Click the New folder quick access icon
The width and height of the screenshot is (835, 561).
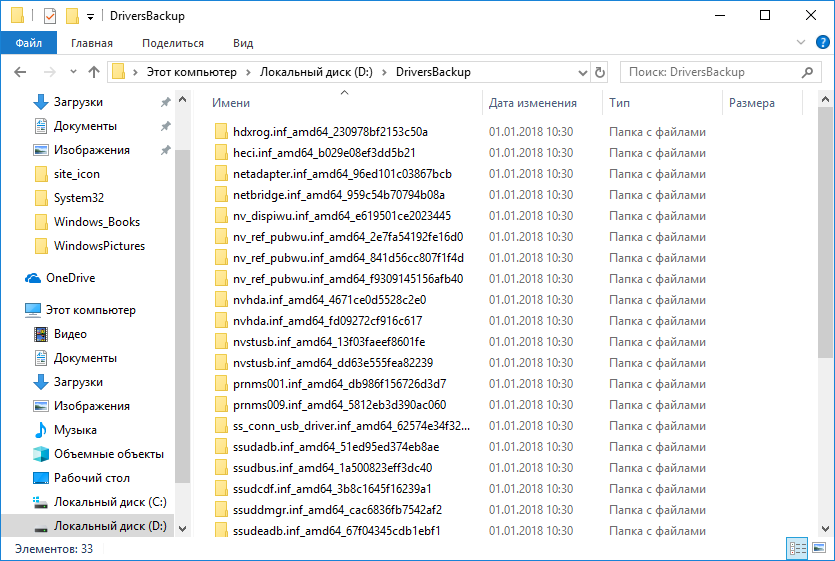[x=72, y=16]
